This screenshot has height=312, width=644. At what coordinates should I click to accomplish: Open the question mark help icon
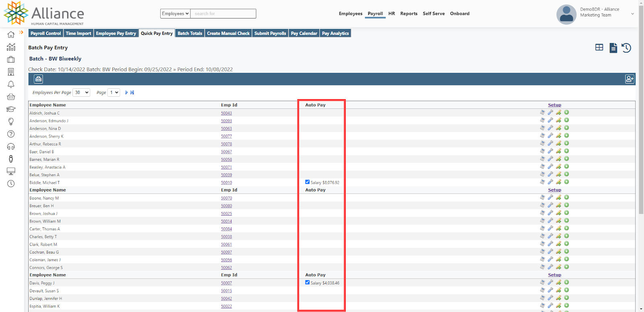tap(11, 134)
